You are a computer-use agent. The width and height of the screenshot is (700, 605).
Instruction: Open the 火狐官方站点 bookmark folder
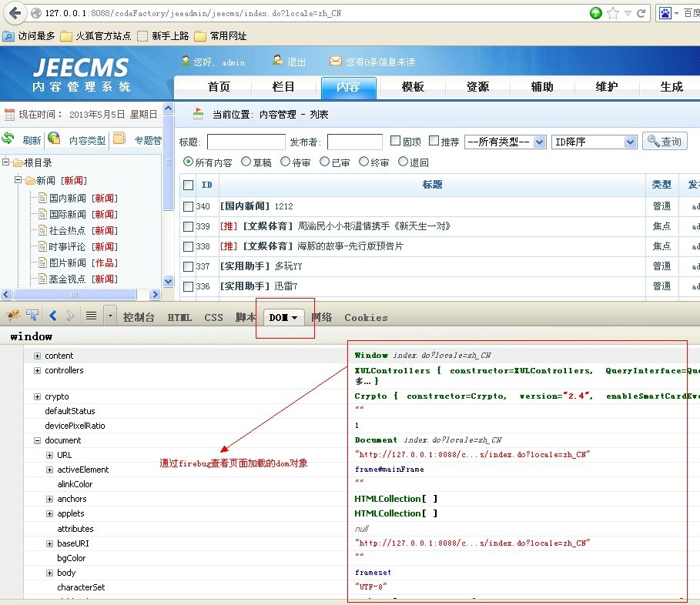pyautogui.click(x=95, y=35)
